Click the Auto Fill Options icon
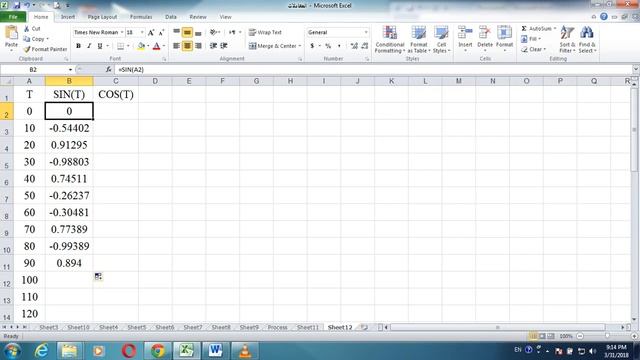The height and width of the screenshot is (360, 640). pyautogui.click(x=98, y=276)
